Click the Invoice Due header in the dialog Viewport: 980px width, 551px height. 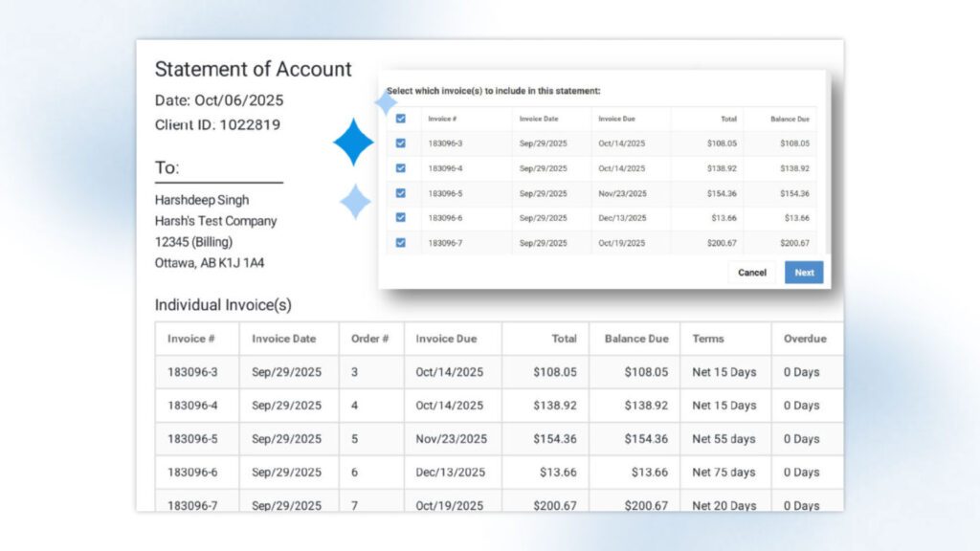616,119
